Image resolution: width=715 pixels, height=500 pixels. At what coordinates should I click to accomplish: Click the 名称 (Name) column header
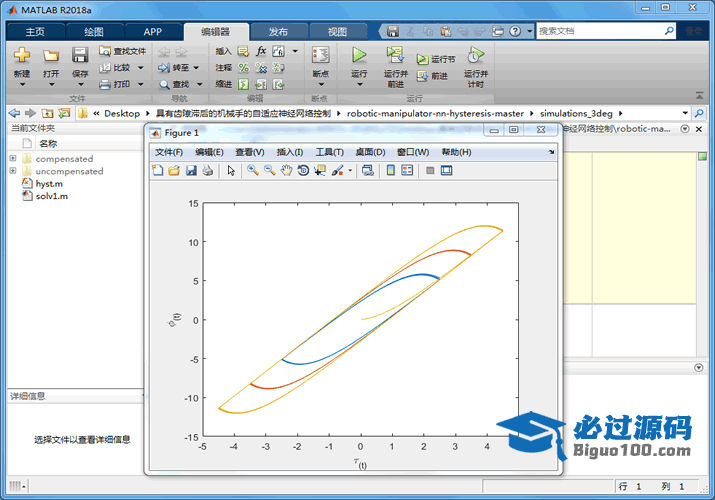pyautogui.click(x=48, y=144)
